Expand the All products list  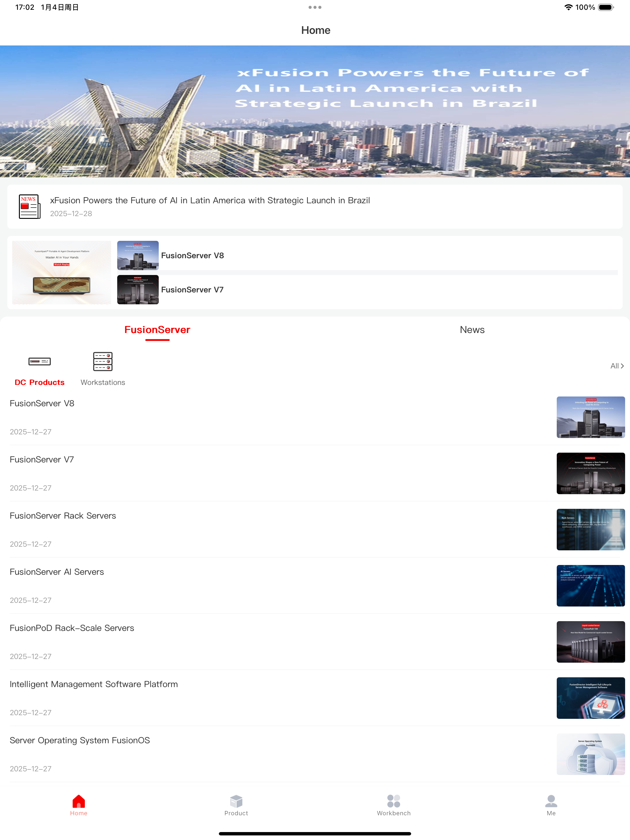pyautogui.click(x=617, y=366)
